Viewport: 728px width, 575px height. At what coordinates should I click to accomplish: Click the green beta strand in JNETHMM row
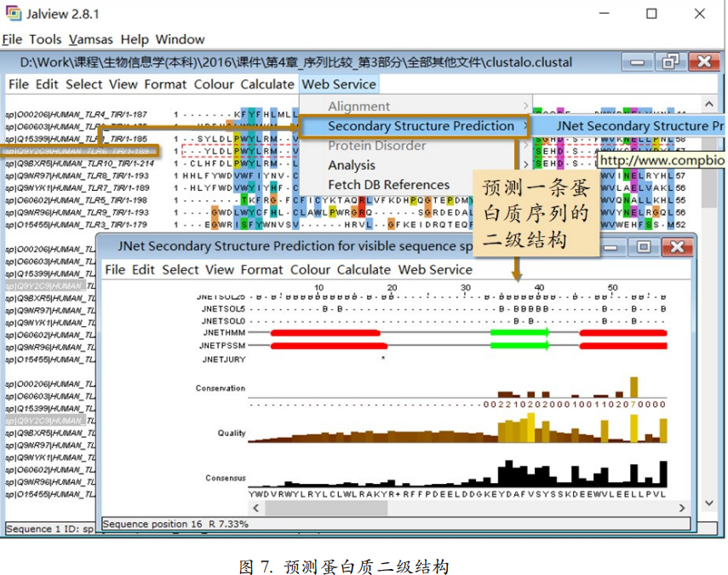[520, 332]
